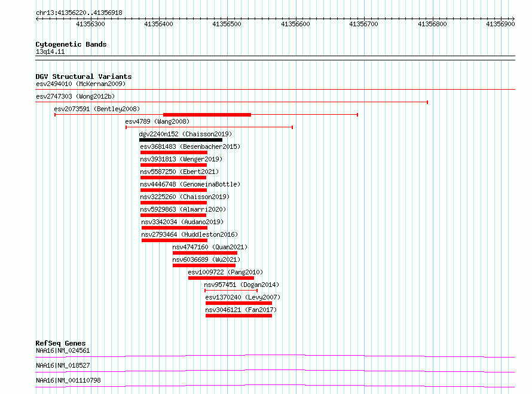This screenshot has height=394, width=532.
Task: Click the red bar under nsv3046121
Action: pyautogui.click(x=239, y=316)
